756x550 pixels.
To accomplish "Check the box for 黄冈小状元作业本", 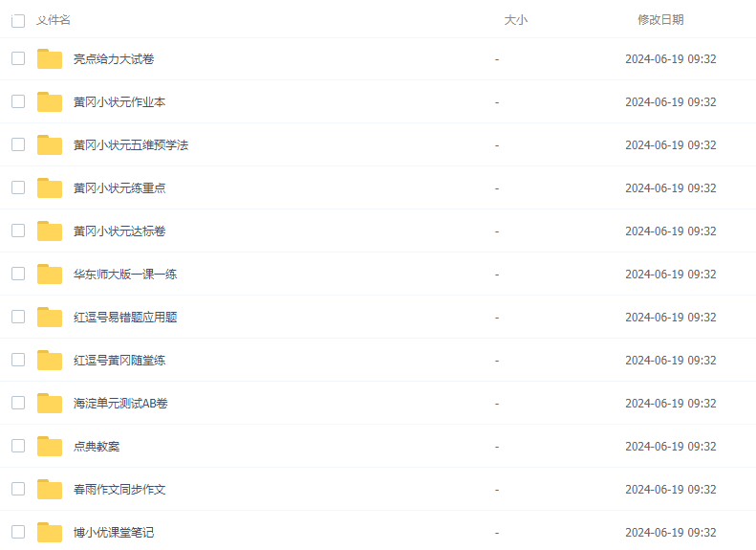I will coord(18,101).
